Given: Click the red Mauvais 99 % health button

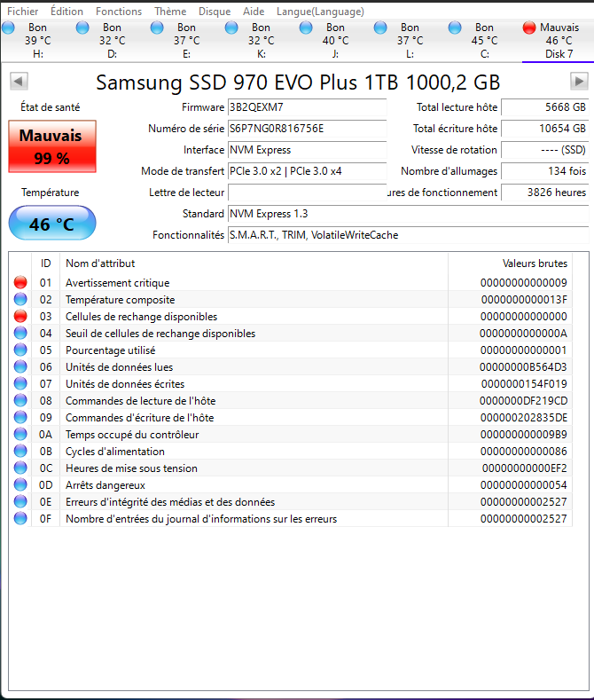Looking at the screenshot, I should [52, 146].
